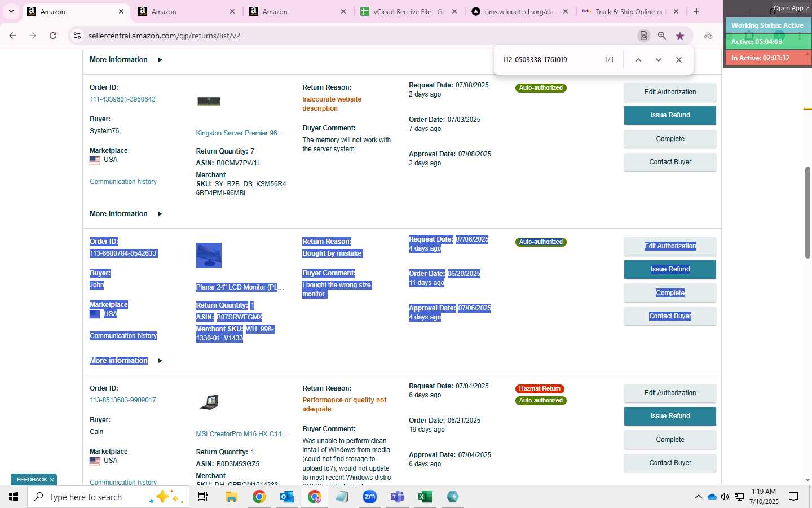
Task: Mark Planar monitor return Complete
Action: pos(670,293)
